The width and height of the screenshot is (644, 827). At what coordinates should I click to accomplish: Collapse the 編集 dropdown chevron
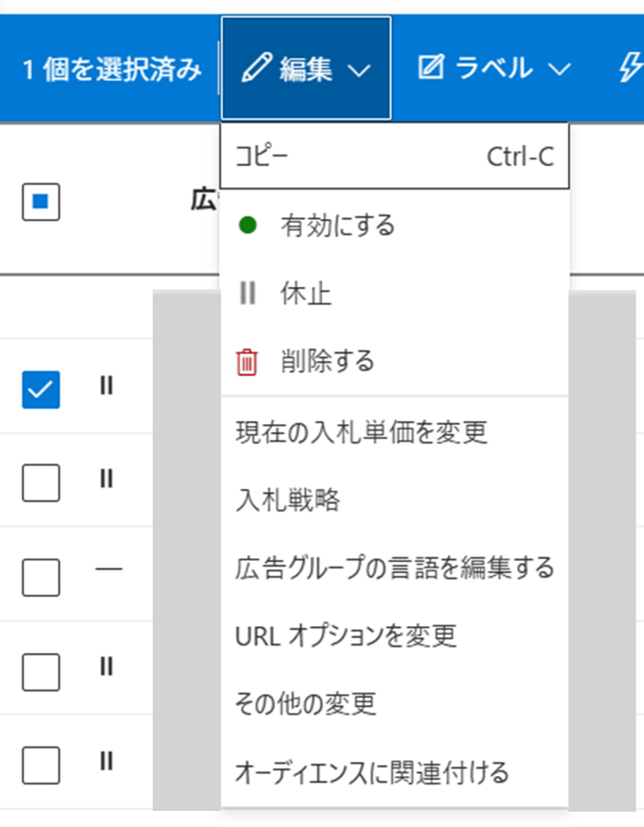pos(359,71)
